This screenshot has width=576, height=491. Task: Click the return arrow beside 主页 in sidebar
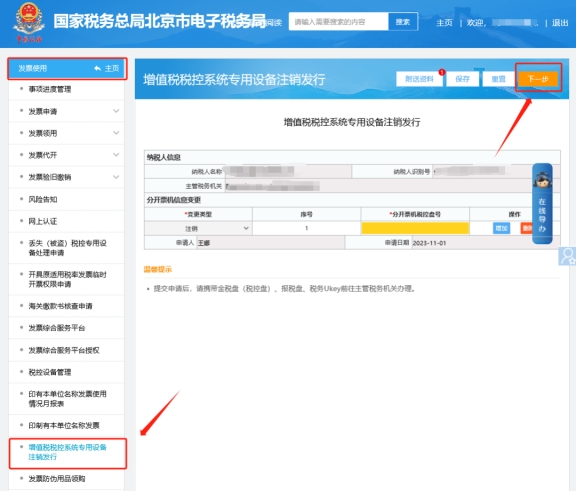(97, 68)
